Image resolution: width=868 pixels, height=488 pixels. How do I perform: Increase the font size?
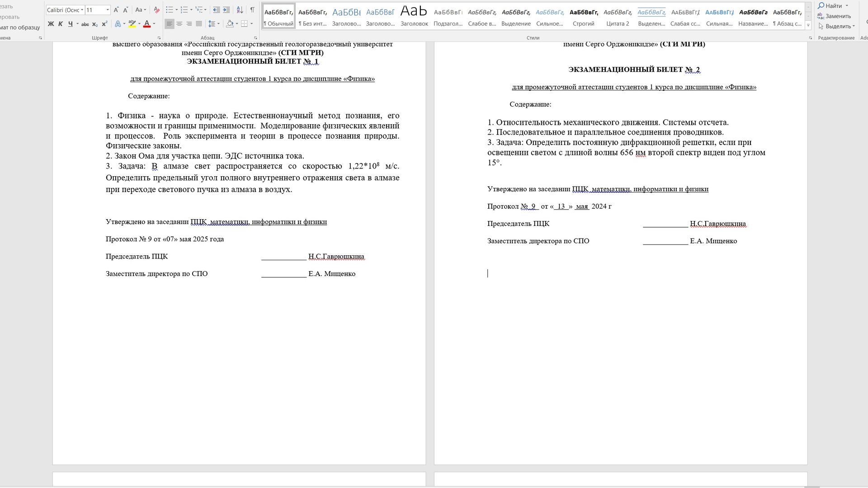tap(116, 10)
